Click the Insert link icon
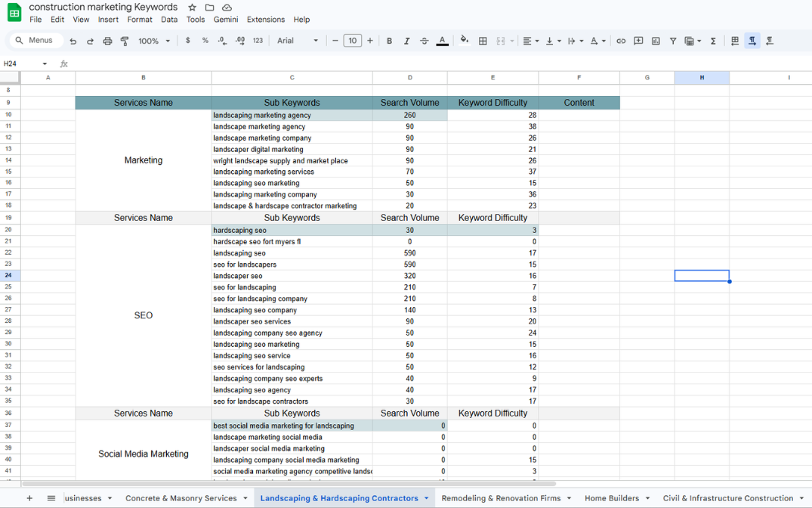Screen dimensions: 812x508 point(621,41)
